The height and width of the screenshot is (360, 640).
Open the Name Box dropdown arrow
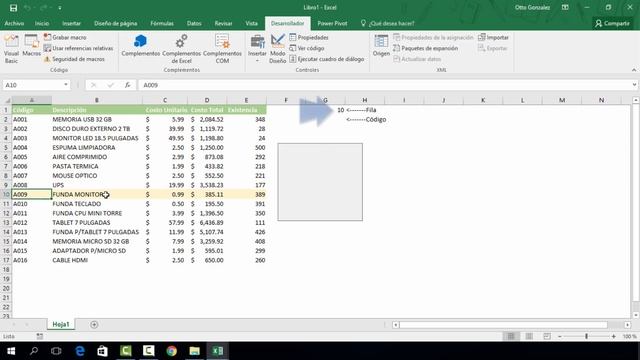click(66, 85)
